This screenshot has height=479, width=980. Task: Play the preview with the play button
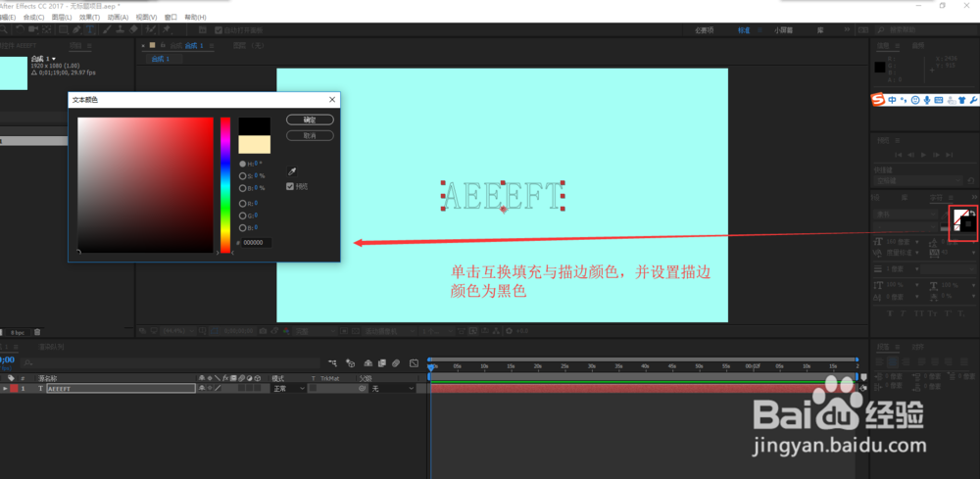[924, 154]
